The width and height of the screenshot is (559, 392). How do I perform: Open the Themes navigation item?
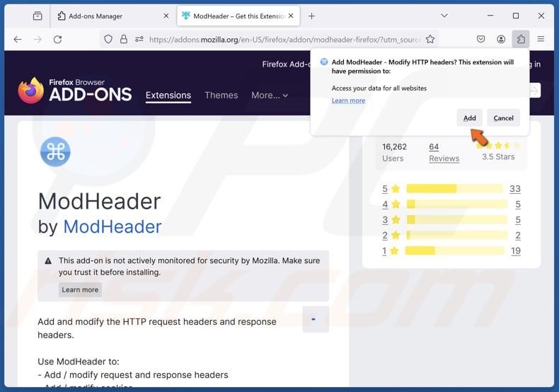click(x=221, y=96)
